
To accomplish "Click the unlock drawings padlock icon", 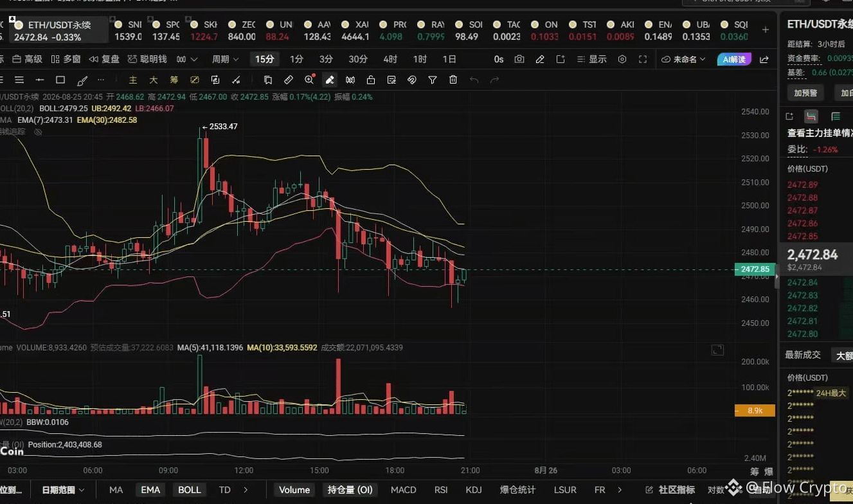I will point(371,80).
